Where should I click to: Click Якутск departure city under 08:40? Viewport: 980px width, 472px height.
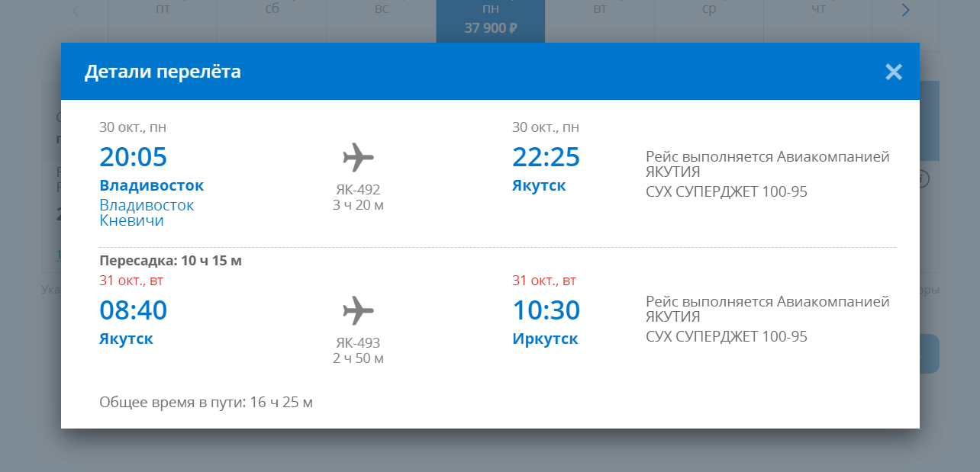tap(126, 339)
